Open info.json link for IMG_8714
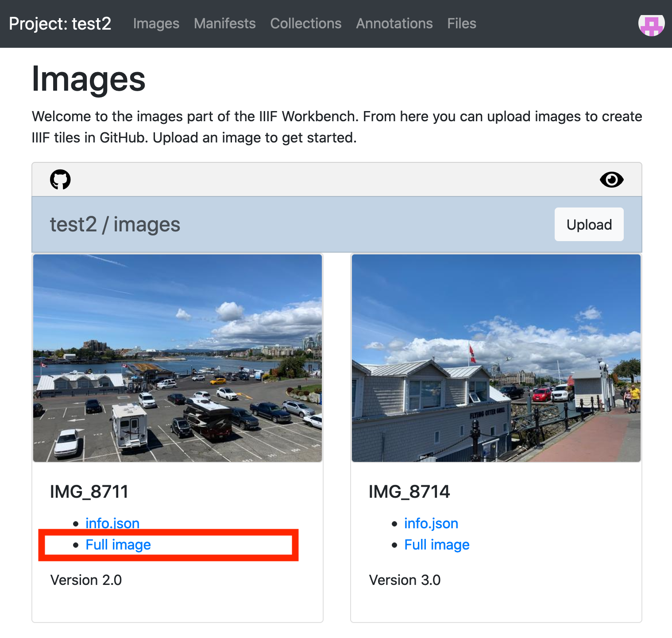672x638 pixels. pyautogui.click(x=431, y=523)
